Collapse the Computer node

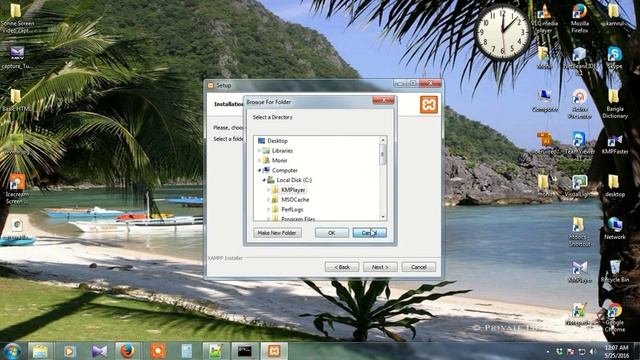[x=259, y=170]
